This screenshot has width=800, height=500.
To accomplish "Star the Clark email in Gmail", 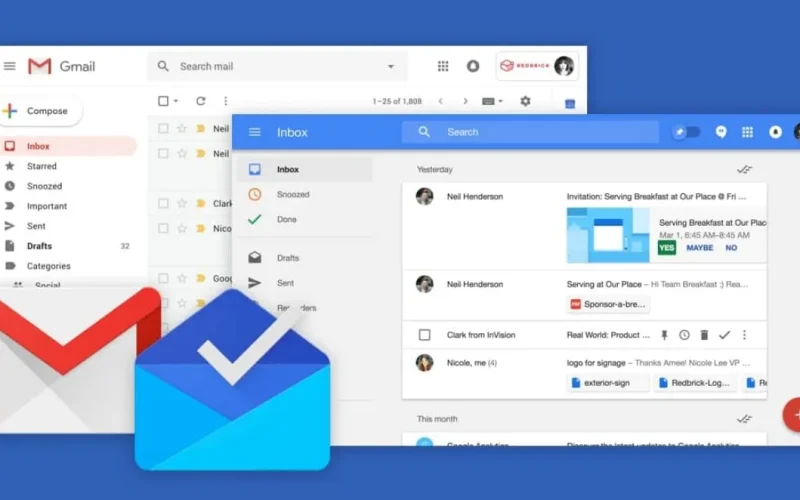I will click(182, 204).
